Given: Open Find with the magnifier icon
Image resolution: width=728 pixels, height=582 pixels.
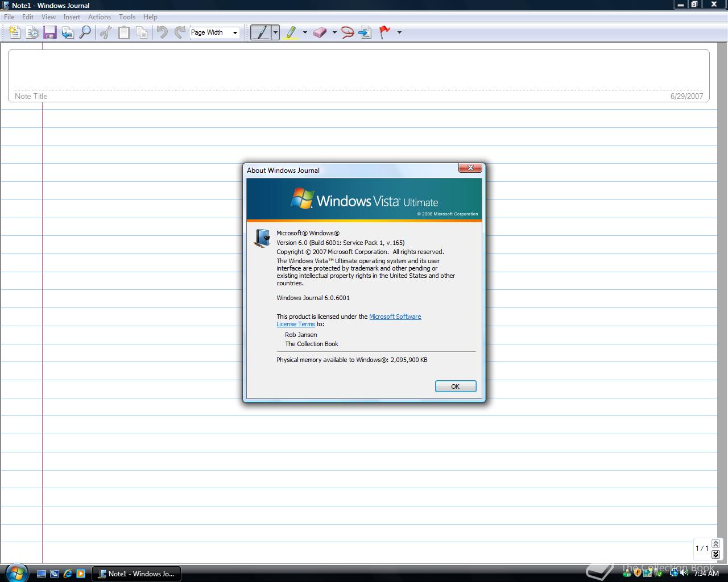Looking at the screenshot, I should (x=85, y=32).
